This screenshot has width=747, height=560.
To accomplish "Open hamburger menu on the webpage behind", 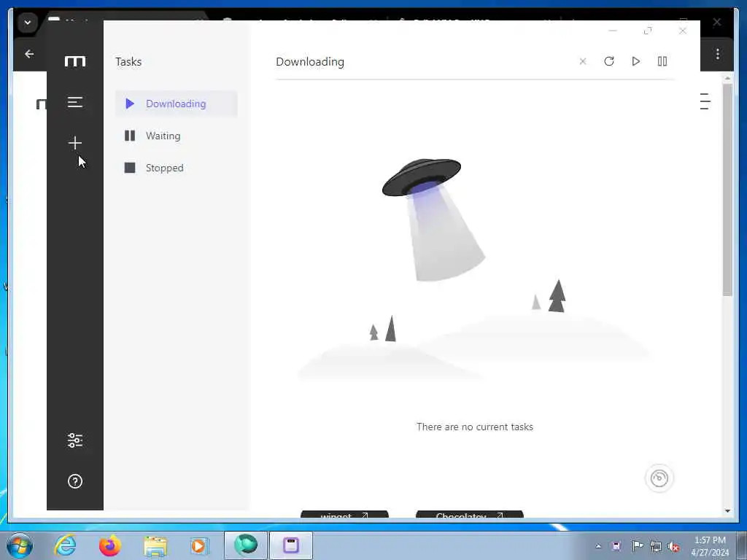I will tap(705, 101).
